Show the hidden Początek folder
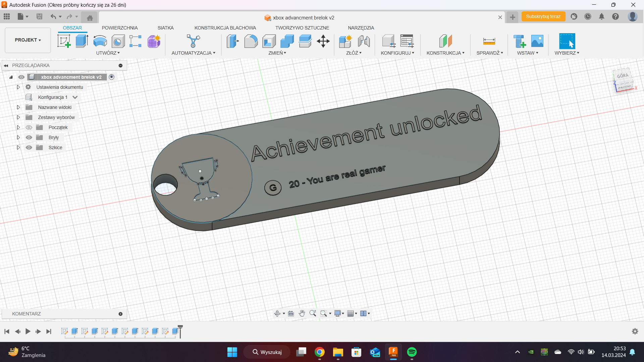 pyautogui.click(x=29, y=127)
